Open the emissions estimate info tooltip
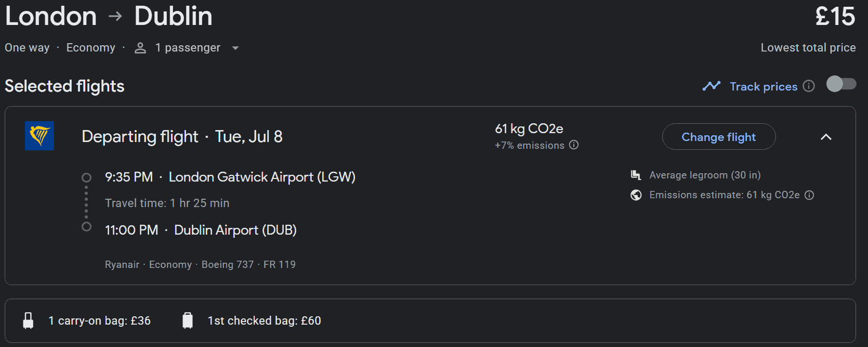Screen dimensions: 868x347 coord(810,195)
